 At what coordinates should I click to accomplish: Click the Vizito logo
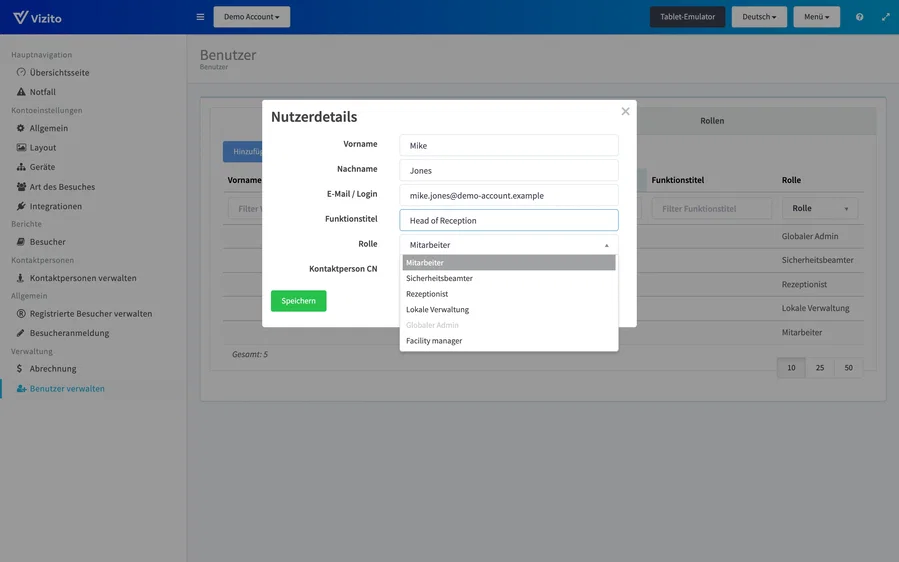coord(37,17)
